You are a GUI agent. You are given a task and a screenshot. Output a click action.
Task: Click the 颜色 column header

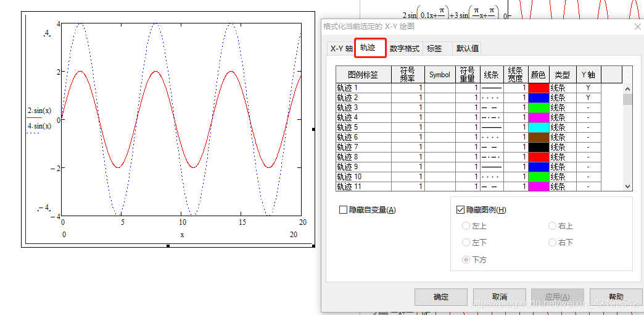pos(539,75)
